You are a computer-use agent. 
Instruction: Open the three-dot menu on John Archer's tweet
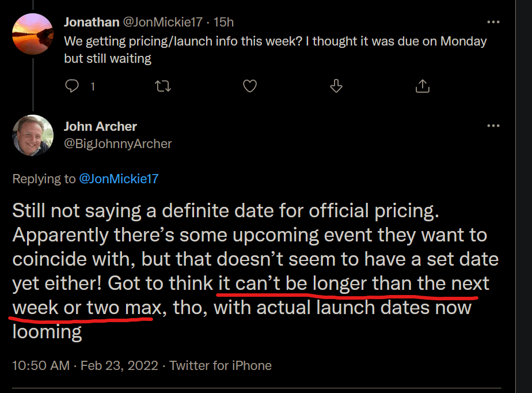pyautogui.click(x=493, y=126)
